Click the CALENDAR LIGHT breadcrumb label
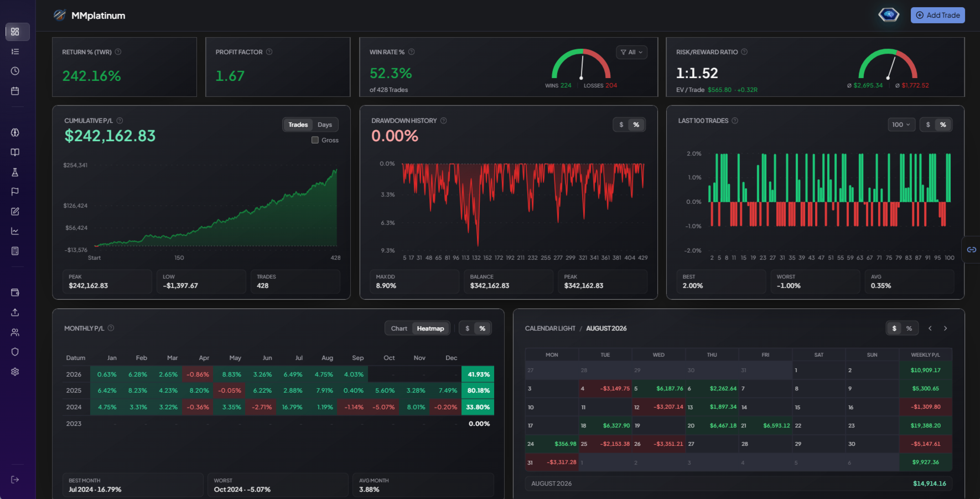Screen dimensions: 980x499 (550, 328)
